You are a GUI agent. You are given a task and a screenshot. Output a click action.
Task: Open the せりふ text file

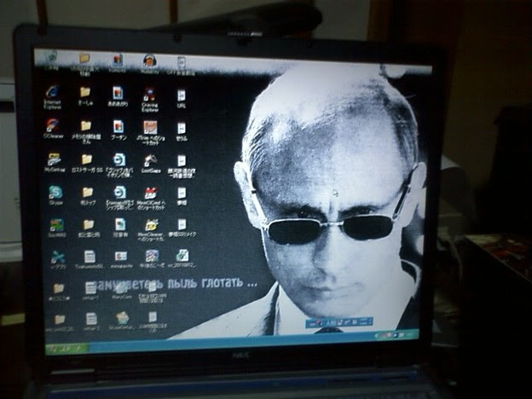pos(182,131)
